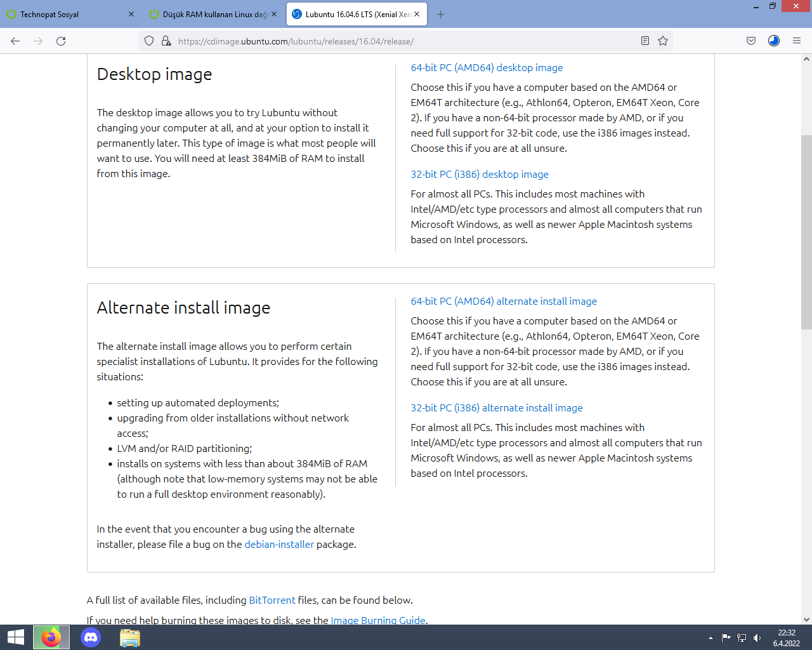The width and height of the screenshot is (812, 650).
Task: Click the page vertical scrollbar thumb
Action: coord(806,232)
